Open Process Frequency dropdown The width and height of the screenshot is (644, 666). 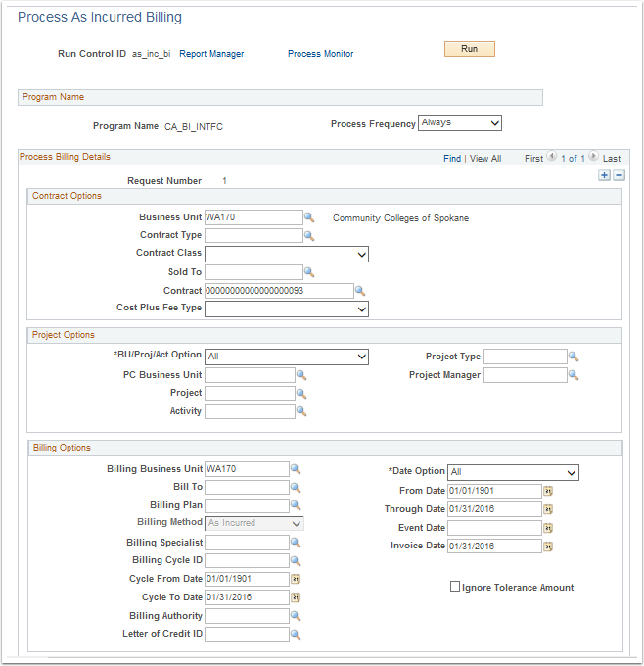point(460,123)
